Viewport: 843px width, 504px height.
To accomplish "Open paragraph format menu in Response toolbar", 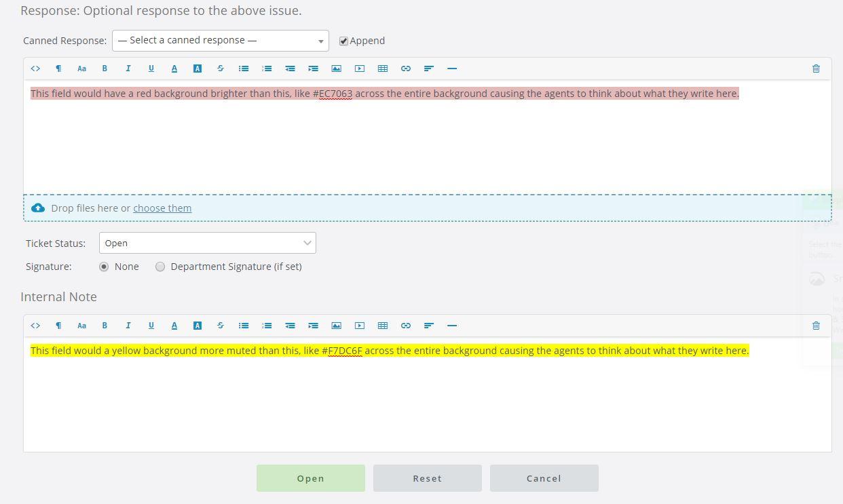I will [x=58, y=69].
